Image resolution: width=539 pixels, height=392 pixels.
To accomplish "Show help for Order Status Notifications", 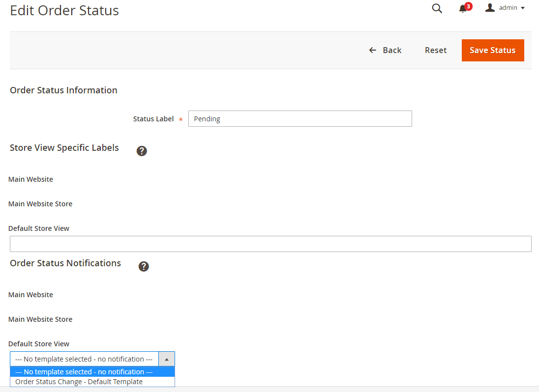I will click(144, 266).
